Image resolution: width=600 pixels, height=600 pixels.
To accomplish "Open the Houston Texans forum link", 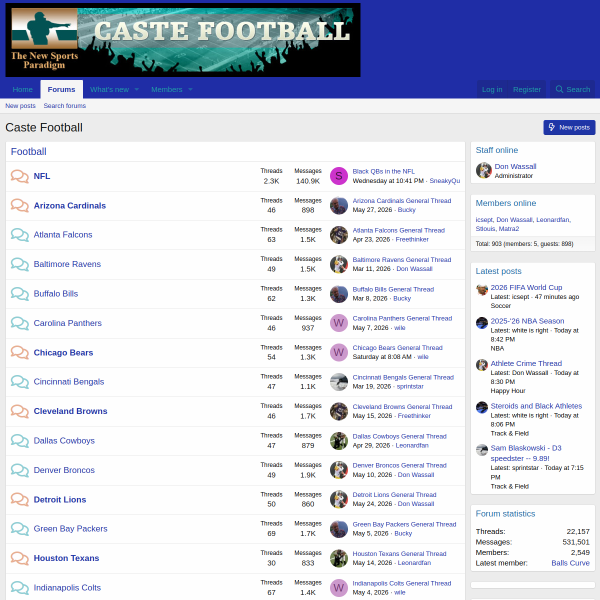I will pyautogui.click(x=66, y=558).
